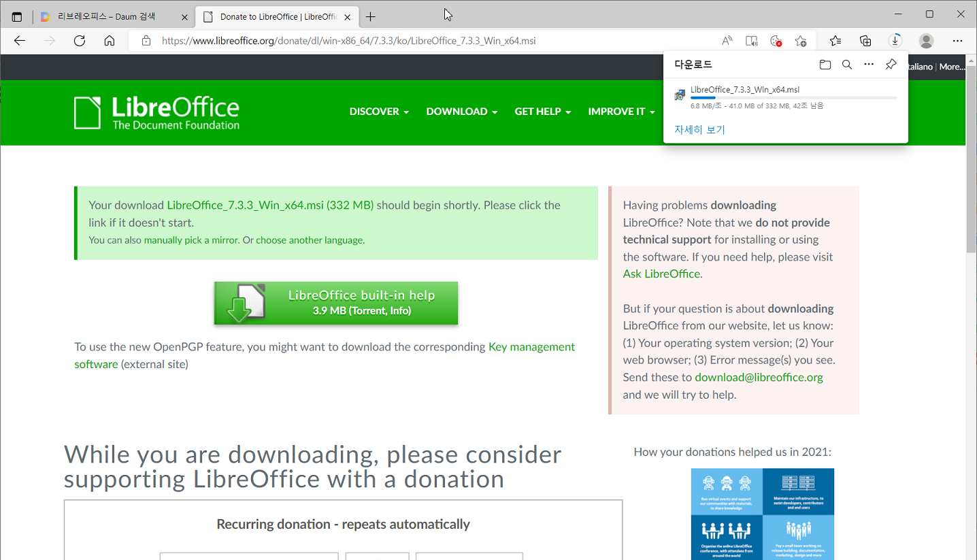The width and height of the screenshot is (977, 560).
Task: Open Ask LibreOffice link
Action: pos(661,274)
